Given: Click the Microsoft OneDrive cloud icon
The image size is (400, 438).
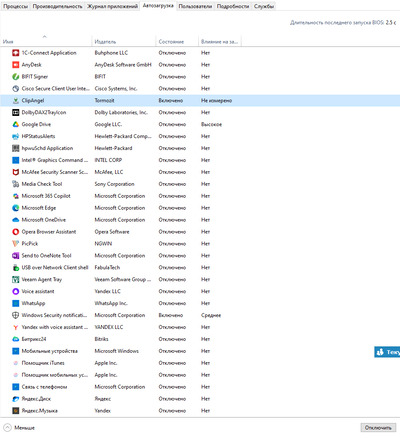Looking at the screenshot, I should click(x=16, y=220).
